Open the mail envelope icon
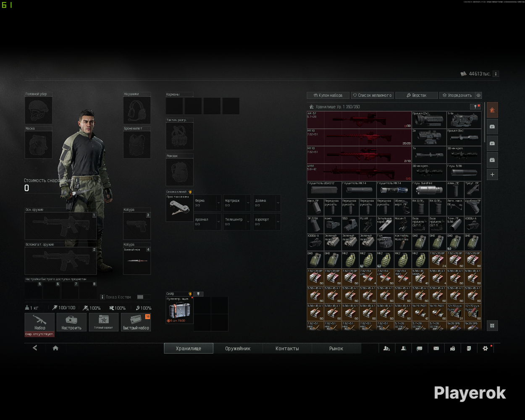This screenshot has height=420, width=525. 436,348
